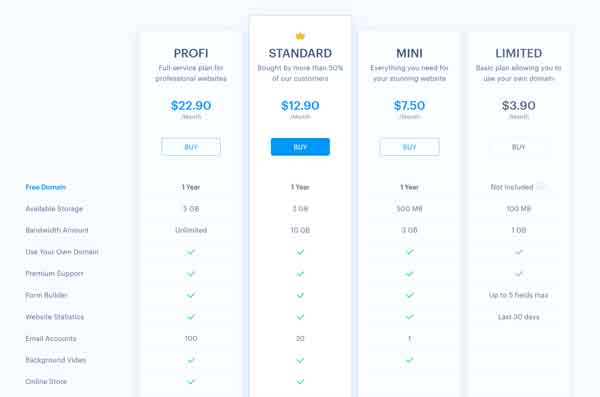Screen dimensions: 600x397
Task: Click LIMITED's Use Your Own Domain checkmark
Action: coord(518,252)
